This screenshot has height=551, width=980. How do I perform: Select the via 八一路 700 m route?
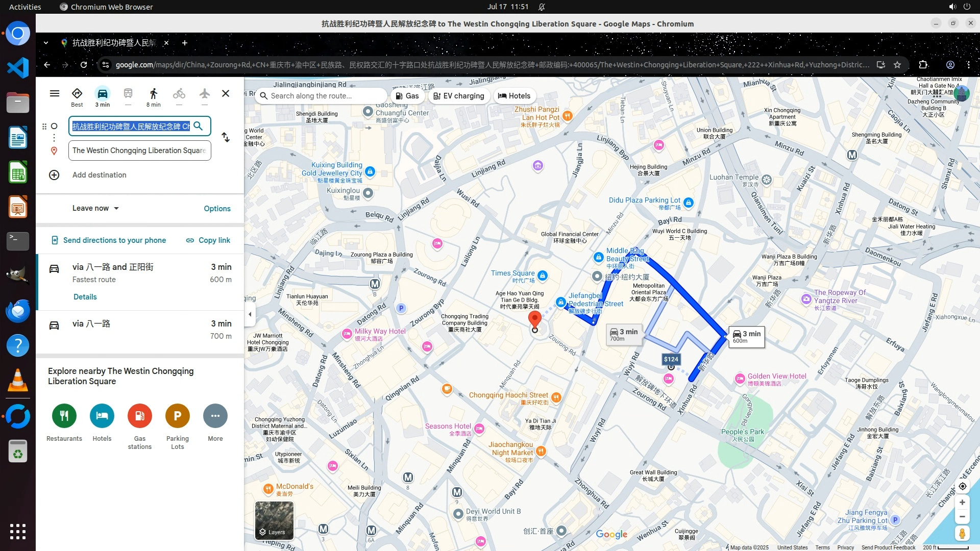pyautogui.click(x=140, y=330)
